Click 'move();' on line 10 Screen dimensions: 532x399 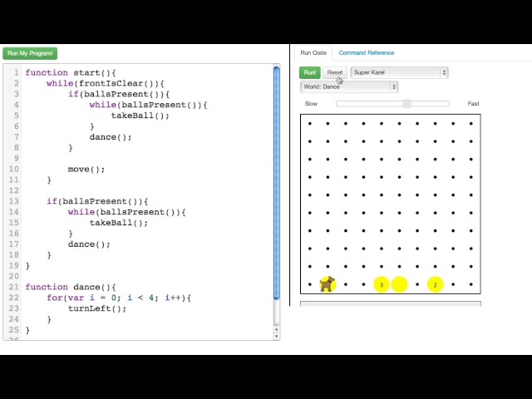86,170
